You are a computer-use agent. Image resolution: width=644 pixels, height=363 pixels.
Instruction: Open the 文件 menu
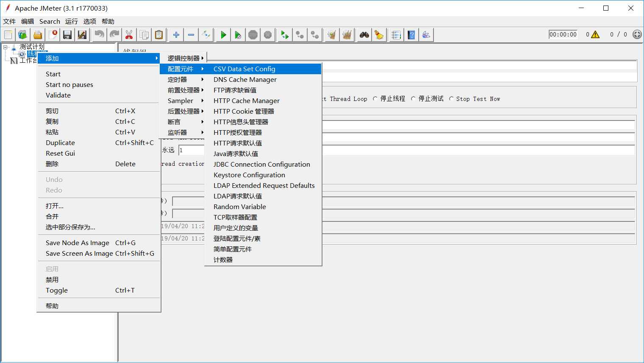pos(9,21)
